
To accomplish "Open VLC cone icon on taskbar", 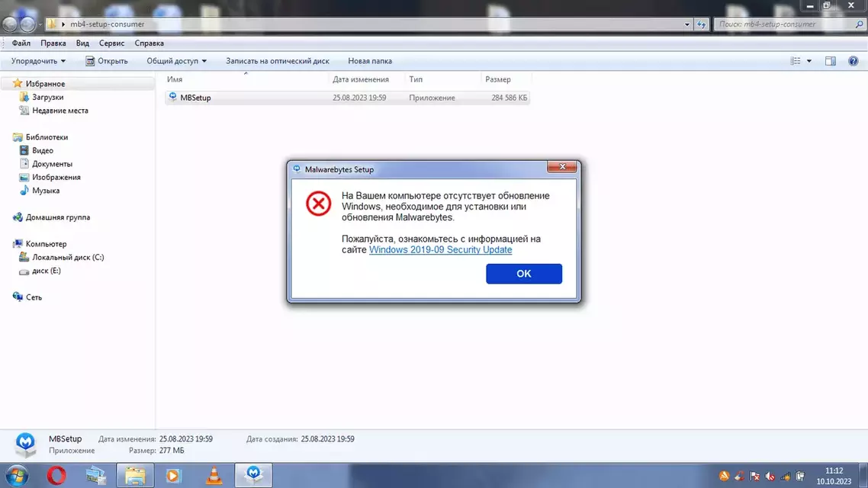I will 214,475.
